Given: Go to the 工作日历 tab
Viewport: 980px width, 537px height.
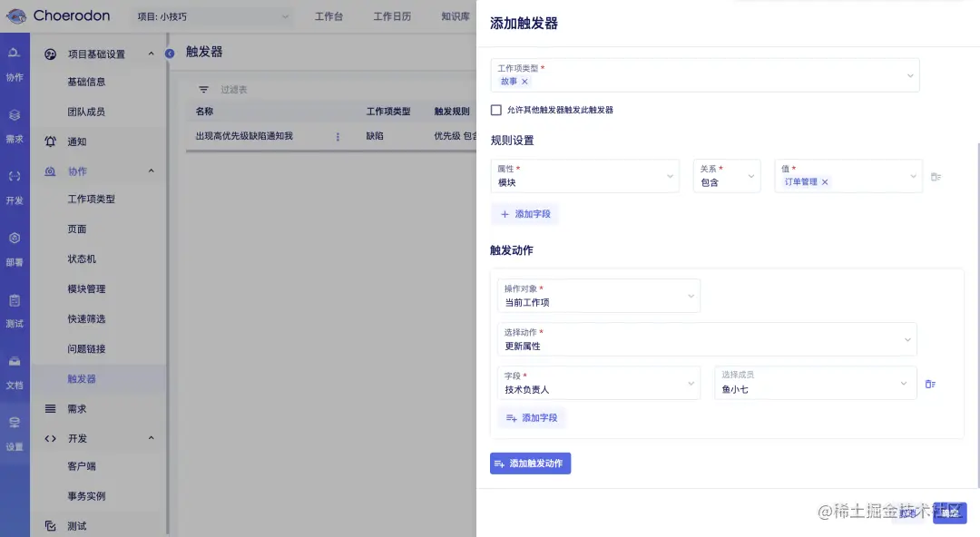Looking at the screenshot, I should [392, 16].
